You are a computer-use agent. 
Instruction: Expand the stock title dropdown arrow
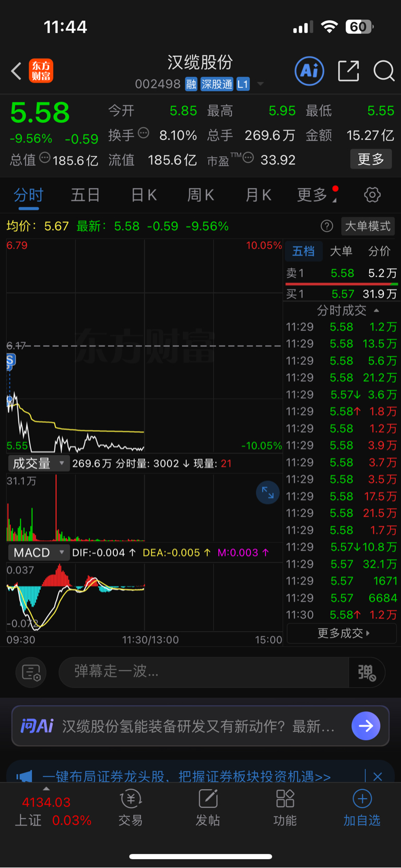(261, 84)
